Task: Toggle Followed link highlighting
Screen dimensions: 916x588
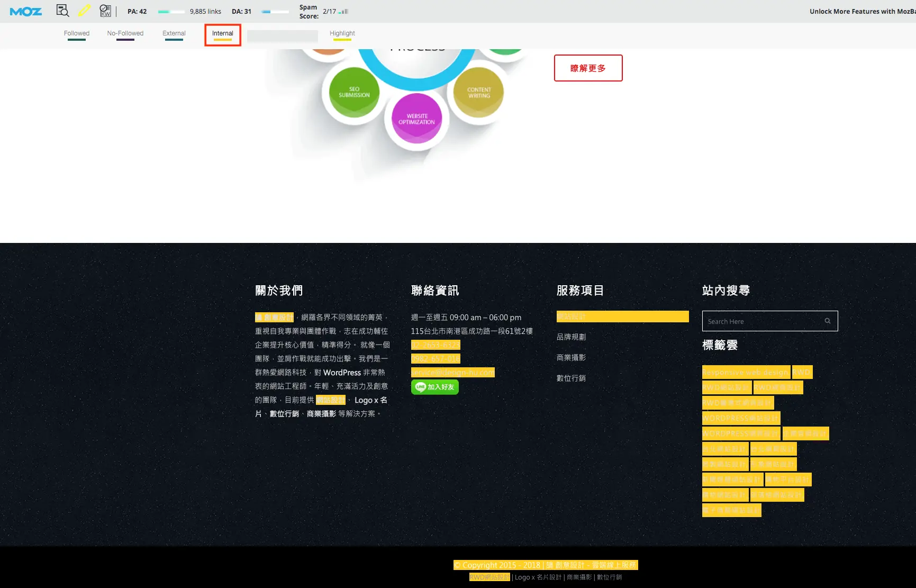Action: coord(77,35)
